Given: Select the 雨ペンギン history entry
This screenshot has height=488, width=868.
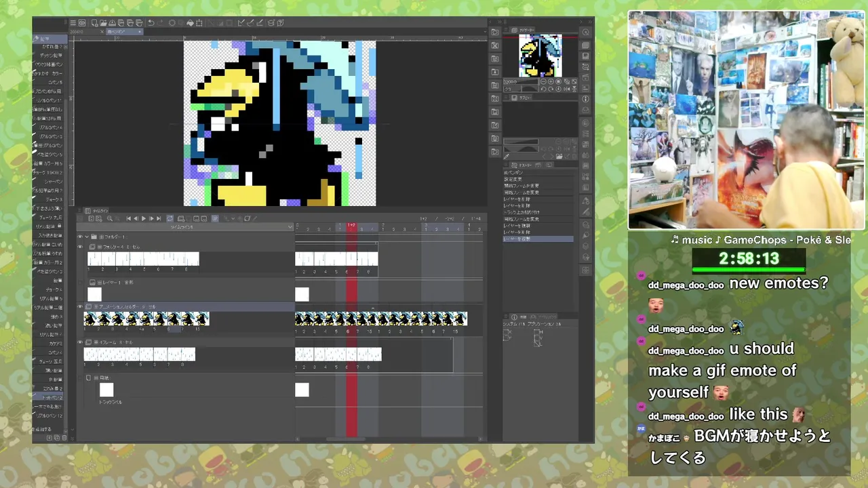Looking at the screenshot, I should (538, 172).
